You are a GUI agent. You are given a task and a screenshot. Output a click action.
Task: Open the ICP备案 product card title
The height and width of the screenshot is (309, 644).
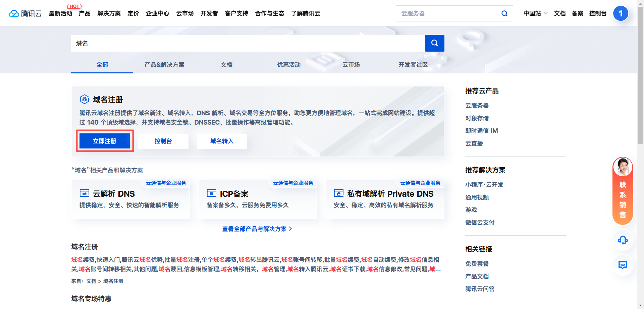tap(234, 194)
